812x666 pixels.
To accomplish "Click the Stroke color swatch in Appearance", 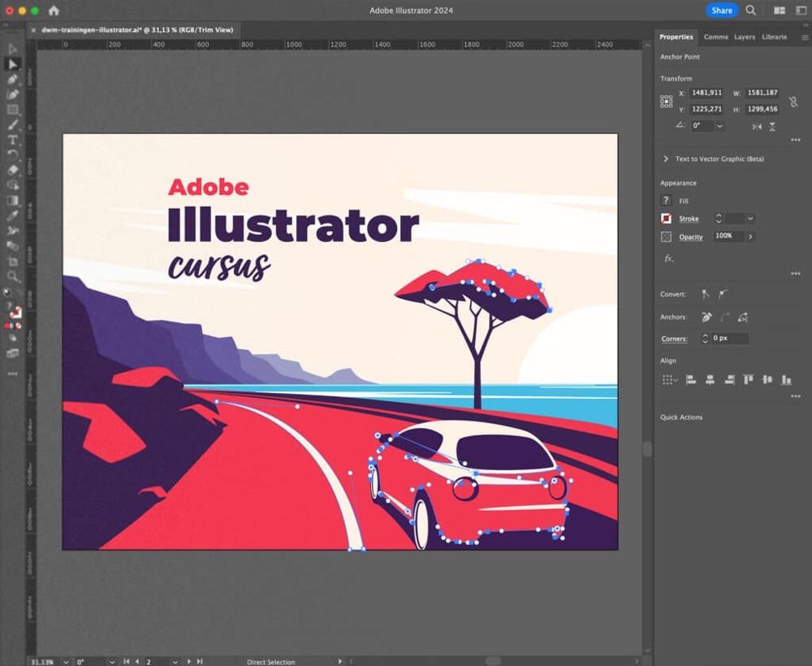I will [x=666, y=218].
